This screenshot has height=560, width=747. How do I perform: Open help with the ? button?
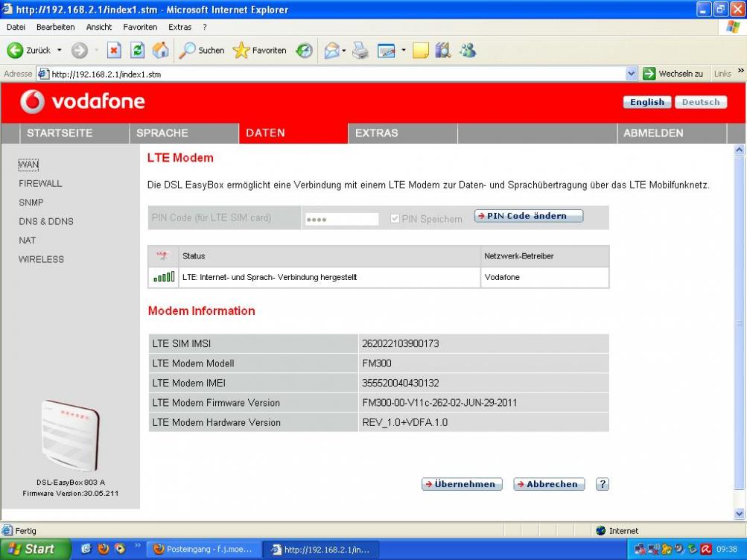click(603, 484)
